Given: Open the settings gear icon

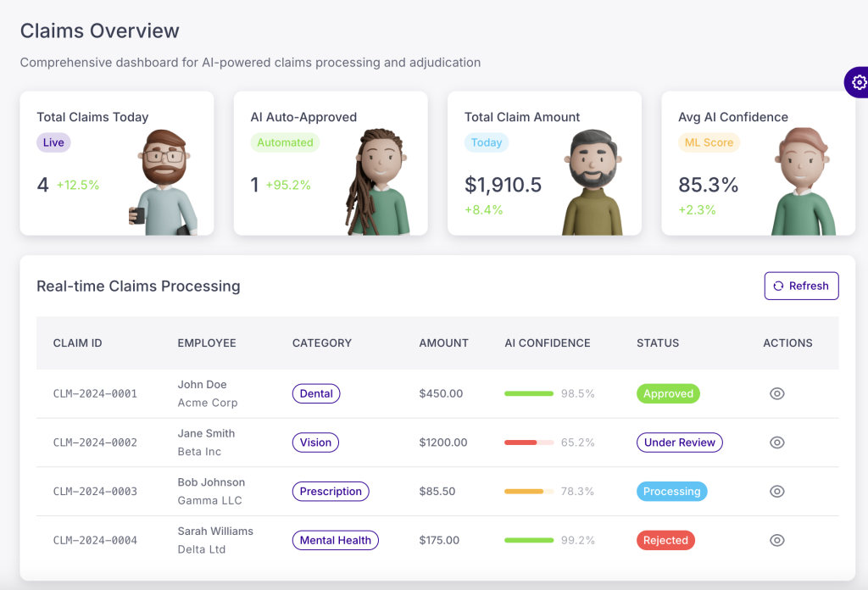Looking at the screenshot, I should pyautogui.click(x=859, y=82).
